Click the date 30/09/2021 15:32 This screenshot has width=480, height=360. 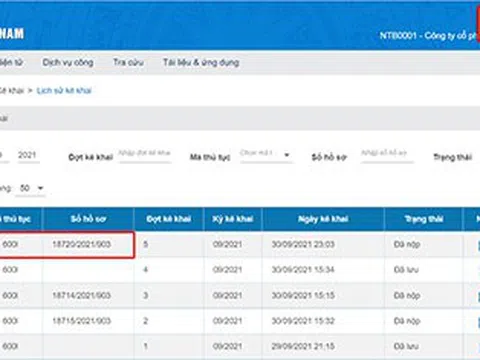(303, 321)
